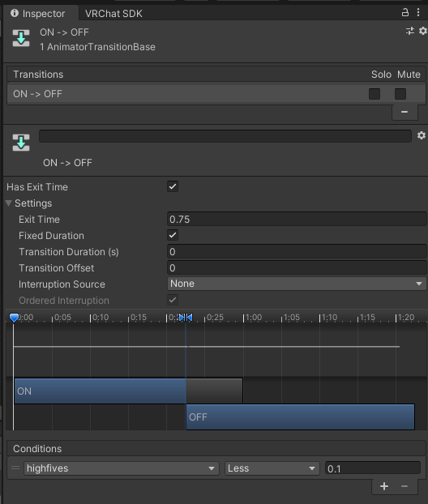Remove transition with minus button under Transitions
Screen dimensions: 428x504
404,112
